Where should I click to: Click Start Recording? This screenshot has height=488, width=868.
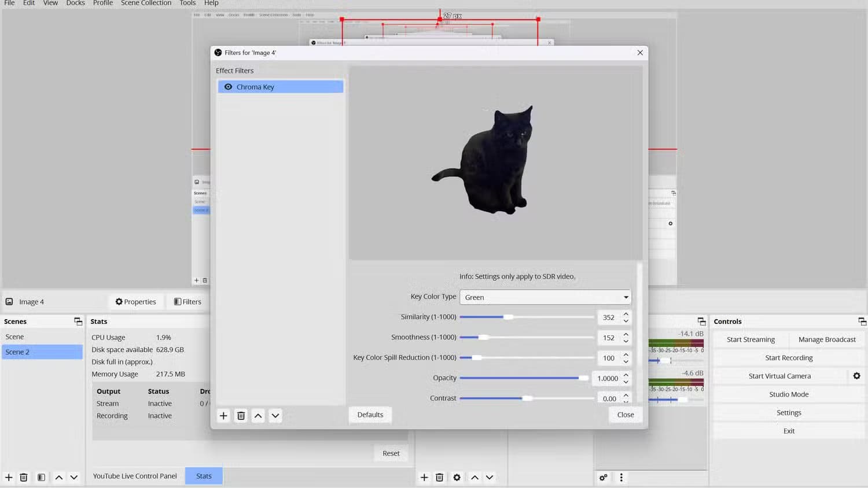(x=789, y=358)
